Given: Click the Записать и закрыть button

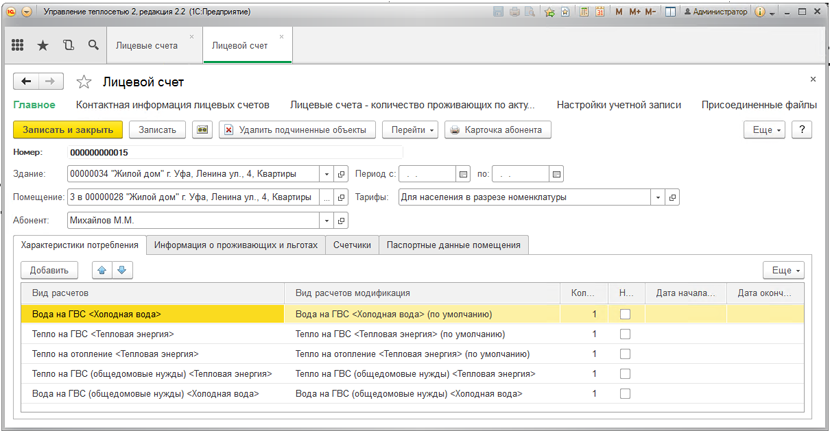Looking at the screenshot, I should (x=68, y=130).
